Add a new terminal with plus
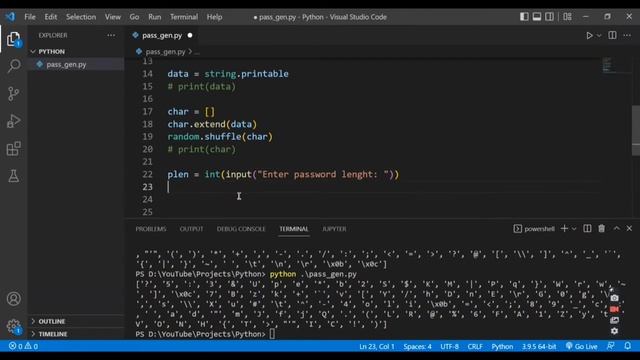 click(564, 229)
